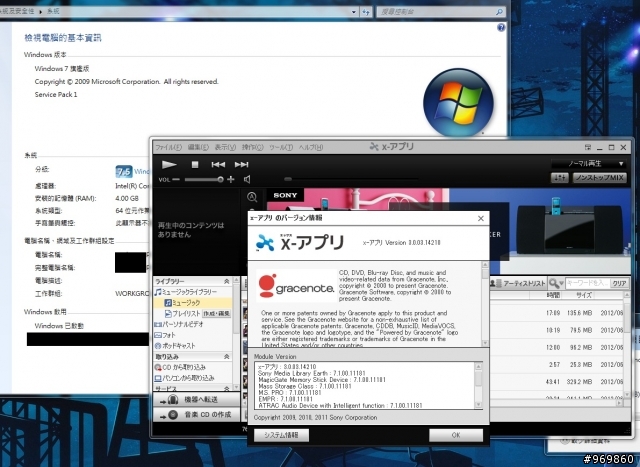Open the search magnifier dropdown
Screen dimensions: 640x467
[556, 283]
